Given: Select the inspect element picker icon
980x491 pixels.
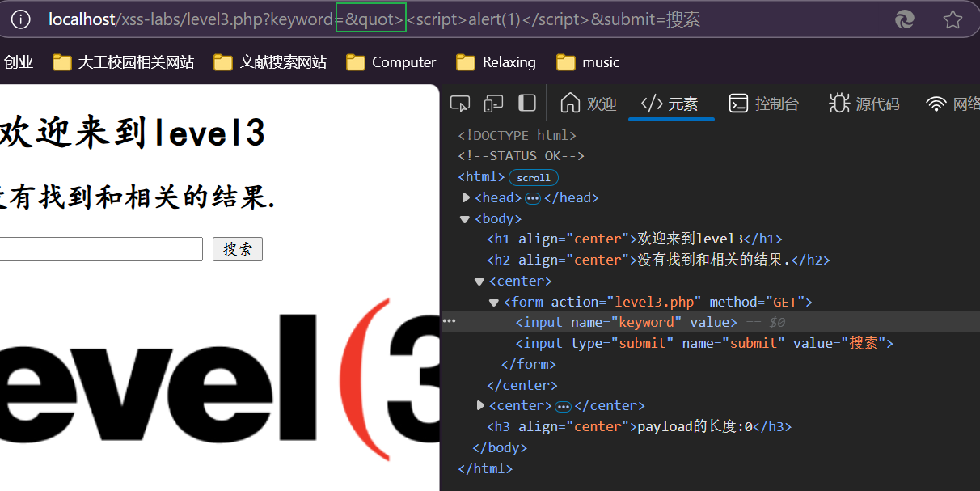Looking at the screenshot, I should (460, 104).
